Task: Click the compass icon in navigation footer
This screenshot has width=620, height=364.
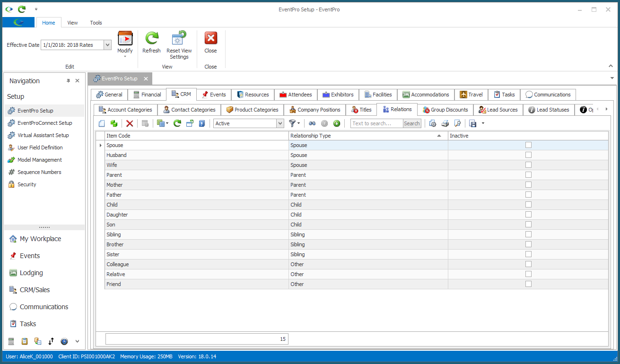Action: [64, 341]
